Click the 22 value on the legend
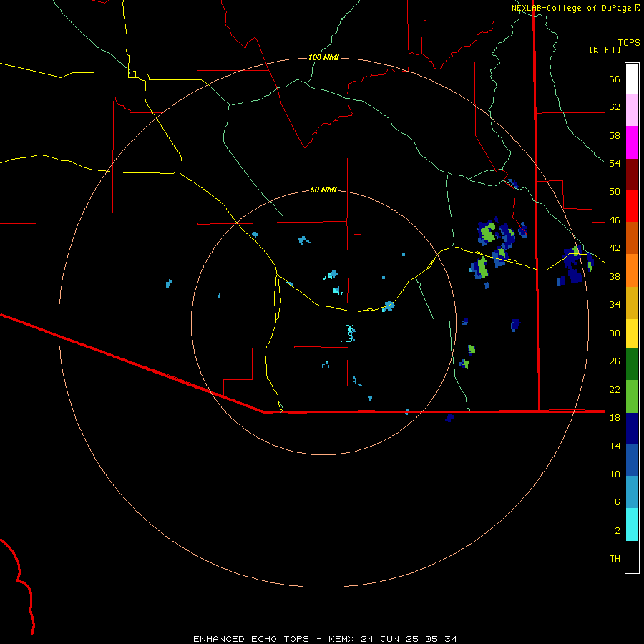This screenshot has width=644, height=644. [x=615, y=389]
